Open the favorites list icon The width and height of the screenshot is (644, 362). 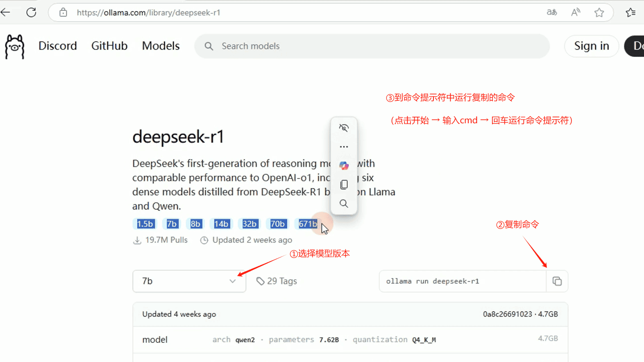(630, 12)
